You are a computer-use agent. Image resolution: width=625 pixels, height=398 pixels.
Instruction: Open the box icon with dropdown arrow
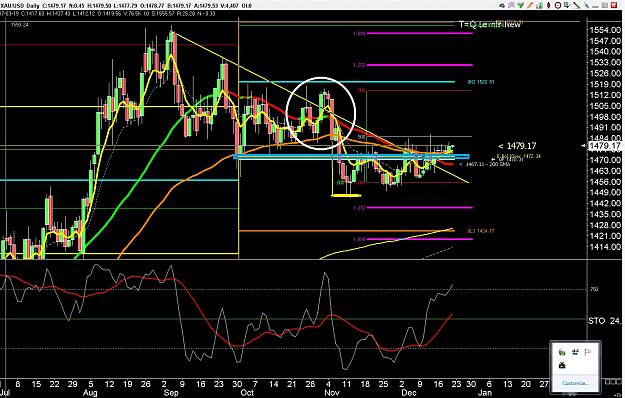pos(568,5)
